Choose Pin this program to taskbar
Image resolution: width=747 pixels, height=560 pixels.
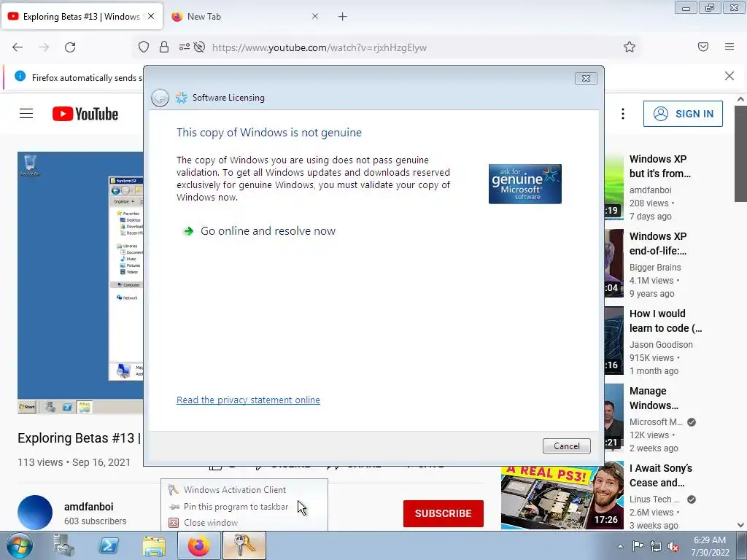click(x=244, y=507)
